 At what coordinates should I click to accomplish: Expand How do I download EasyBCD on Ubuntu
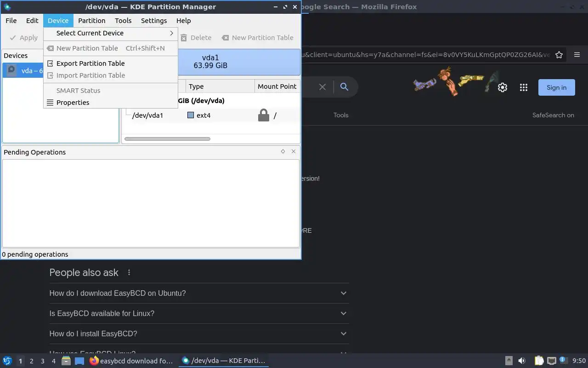tap(199, 293)
